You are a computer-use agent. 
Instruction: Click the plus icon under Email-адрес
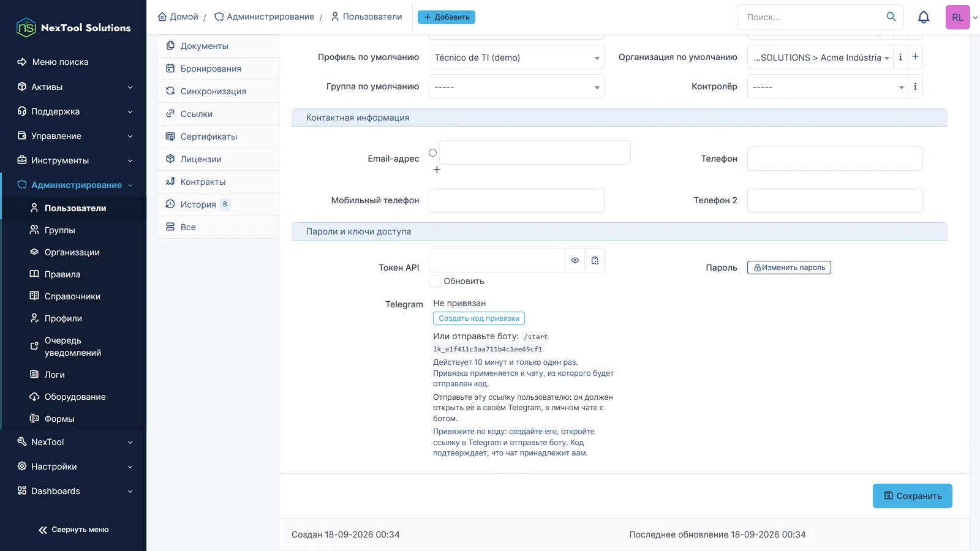tap(437, 170)
